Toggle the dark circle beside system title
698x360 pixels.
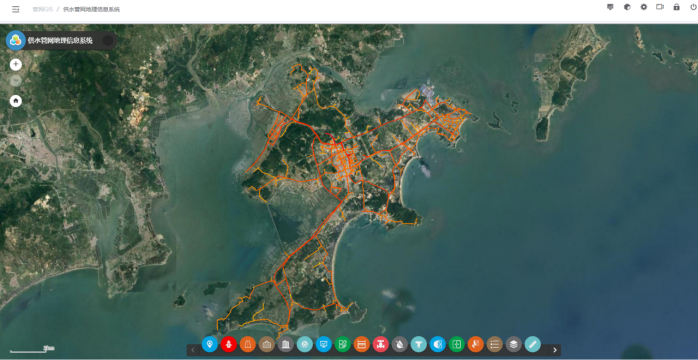[108, 40]
